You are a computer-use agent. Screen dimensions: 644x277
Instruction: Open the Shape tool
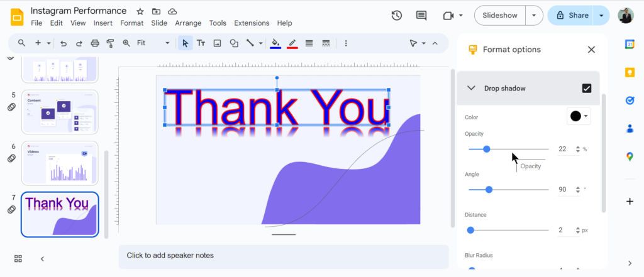(234, 43)
